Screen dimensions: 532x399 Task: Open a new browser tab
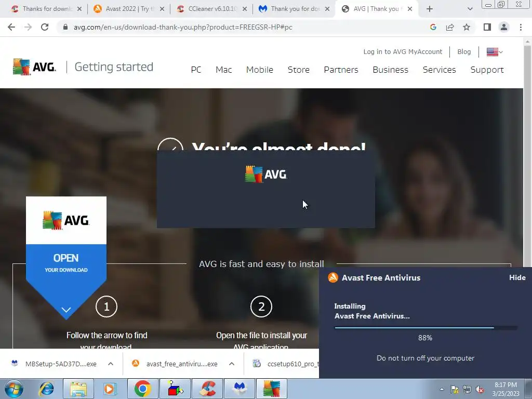point(430,9)
